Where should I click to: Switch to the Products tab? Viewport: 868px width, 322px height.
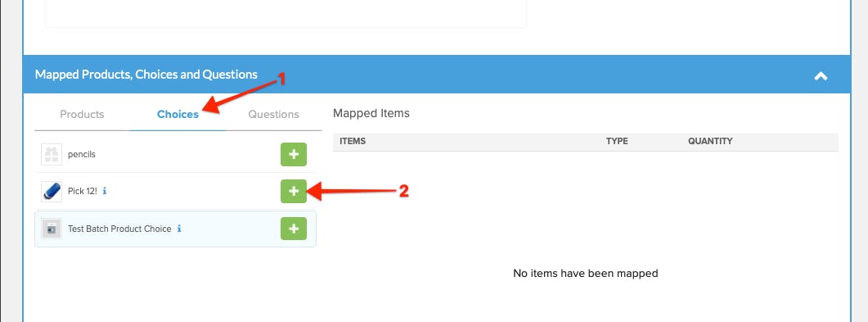(x=82, y=114)
